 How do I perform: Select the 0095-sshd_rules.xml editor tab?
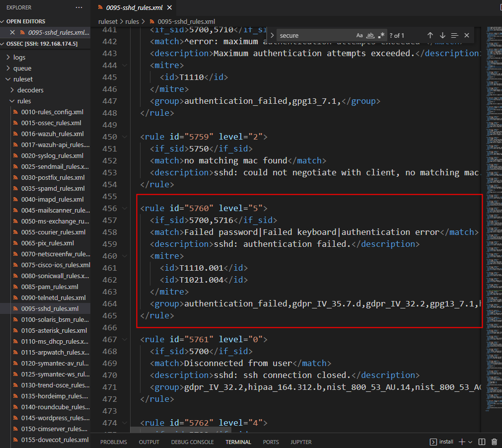click(x=134, y=7)
